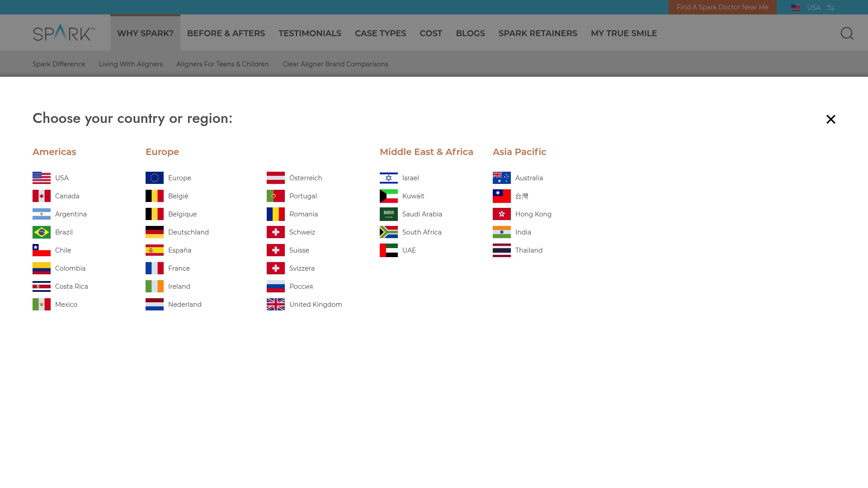Click the Argentina flag icon
The image size is (868, 488).
42,214
